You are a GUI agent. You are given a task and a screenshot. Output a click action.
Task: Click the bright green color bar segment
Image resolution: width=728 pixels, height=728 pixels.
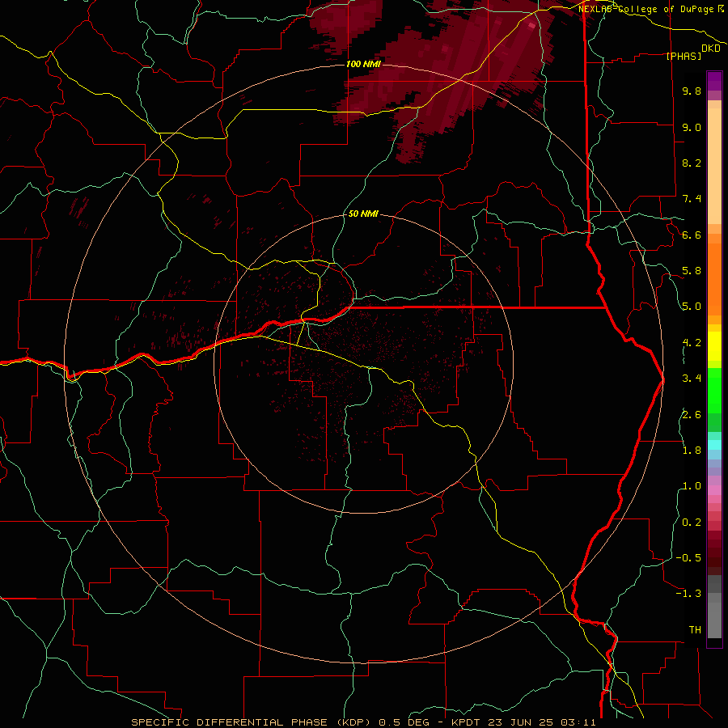click(714, 391)
